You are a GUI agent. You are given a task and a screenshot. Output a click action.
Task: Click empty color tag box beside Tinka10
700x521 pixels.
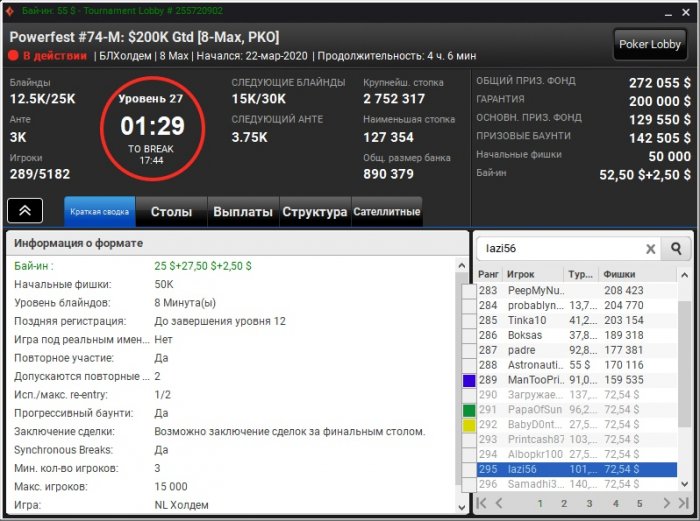(469, 321)
